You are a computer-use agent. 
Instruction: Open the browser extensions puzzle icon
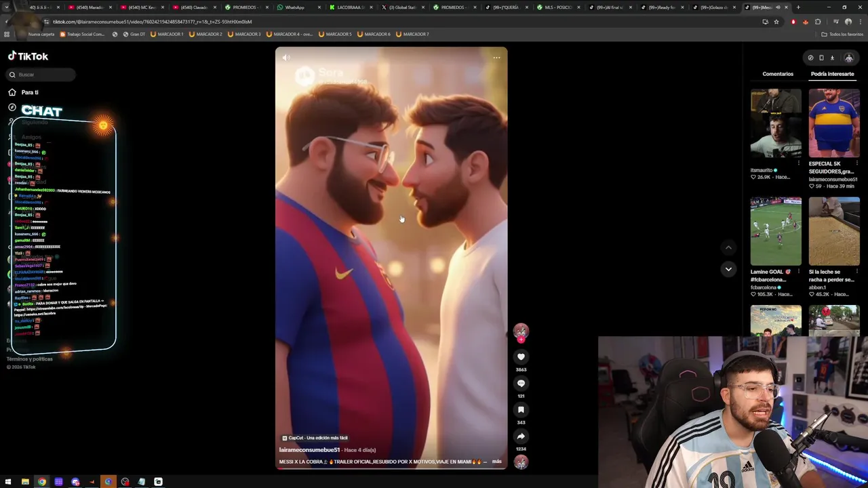[818, 22]
